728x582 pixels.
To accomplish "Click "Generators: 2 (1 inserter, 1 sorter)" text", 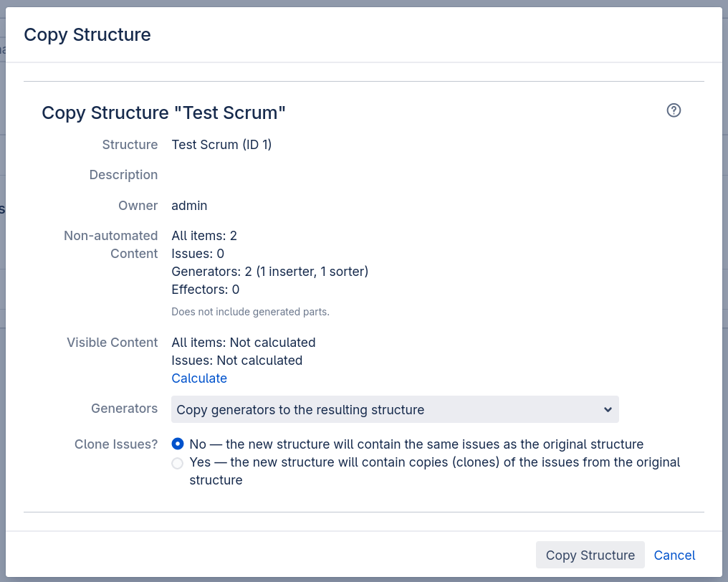I will (x=269, y=272).
